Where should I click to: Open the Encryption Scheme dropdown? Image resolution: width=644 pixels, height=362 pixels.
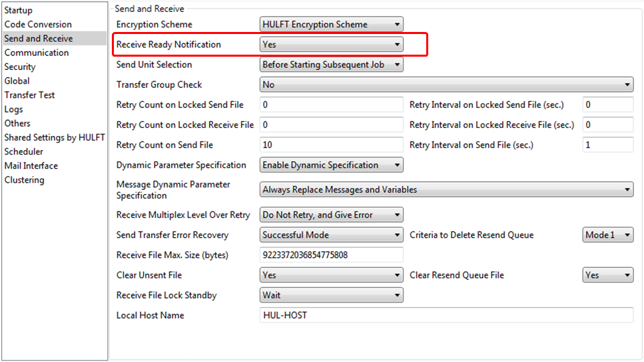click(331, 25)
